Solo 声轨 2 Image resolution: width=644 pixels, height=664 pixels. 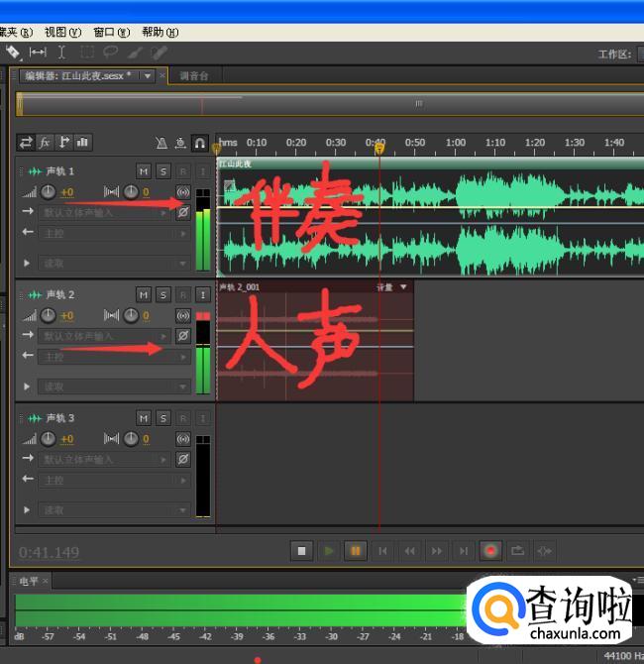[163, 294]
